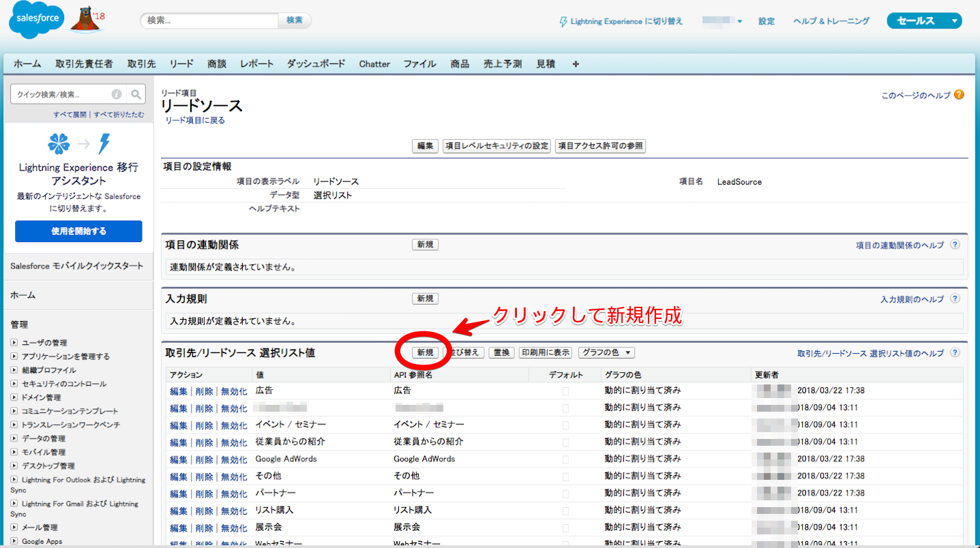
Task: Focus the global 検索 input field
Action: [x=210, y=20]
